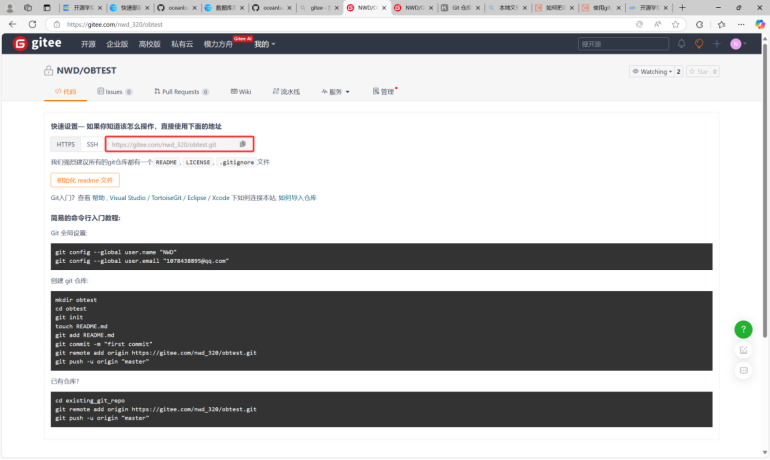Open the TortoiseGit link
This screenshot has width=770, height=460.
click(166, 197)
